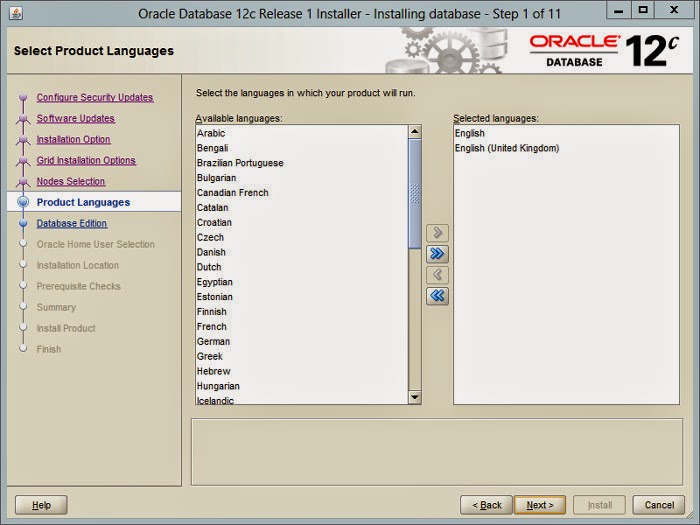Screen dimensions: 700x525
Task: Select Hebrew in available languages
Action: (x=302, y=371)
